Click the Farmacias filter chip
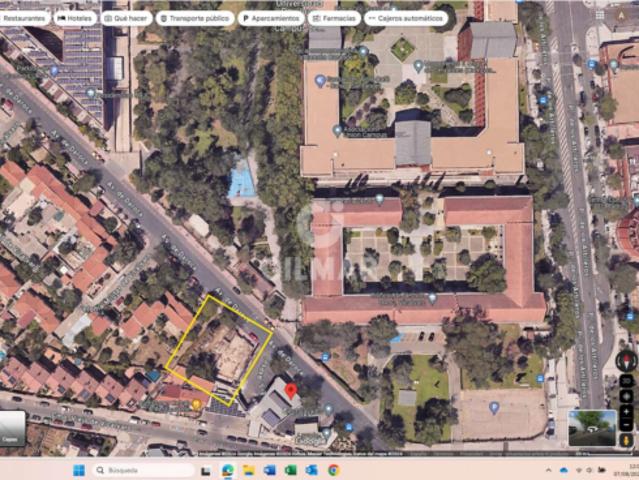This screenshot has height=480, width=639. click(x=334, y=18)
